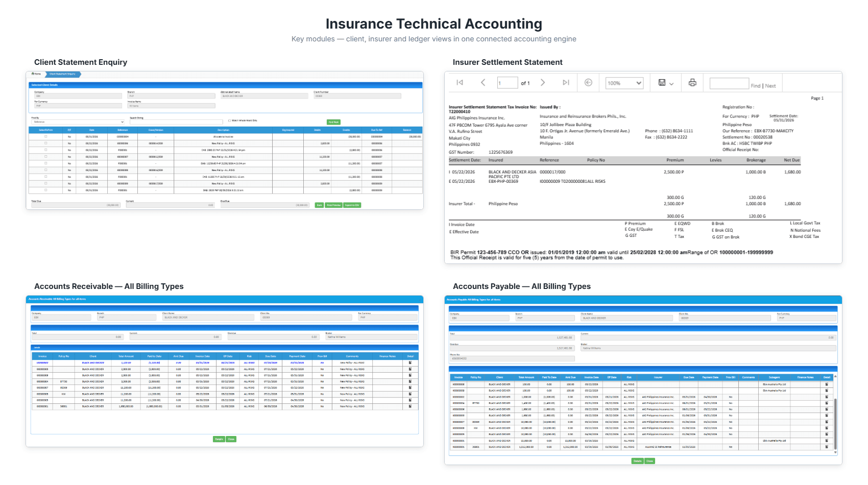
Task: Open Client Statement Enquiry breadcrumb tab
Action: click(62, 74)
